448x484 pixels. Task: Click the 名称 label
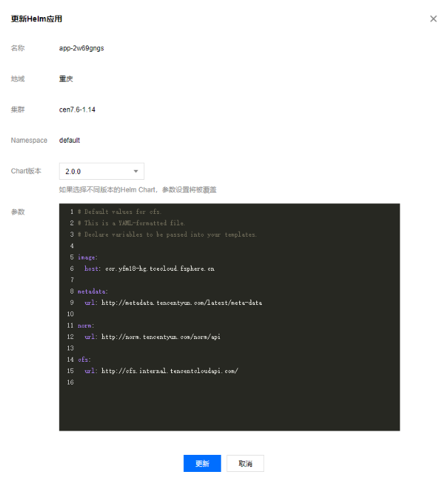point(18,48)
